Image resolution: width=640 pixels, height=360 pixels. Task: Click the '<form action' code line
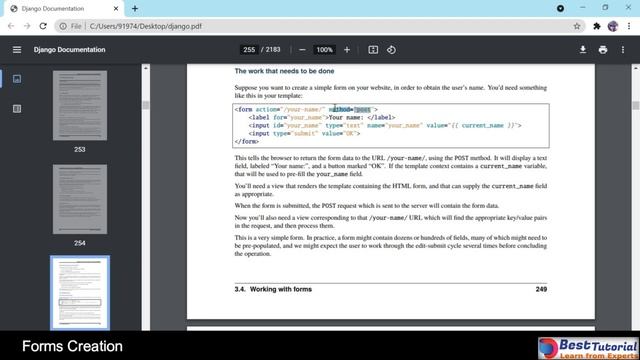coord(306,109)
